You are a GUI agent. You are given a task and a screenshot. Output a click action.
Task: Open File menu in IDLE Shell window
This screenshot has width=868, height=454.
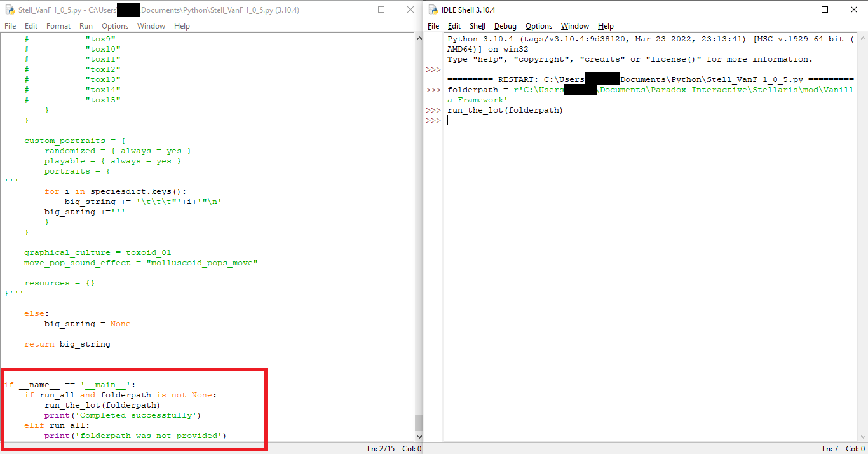433,26
